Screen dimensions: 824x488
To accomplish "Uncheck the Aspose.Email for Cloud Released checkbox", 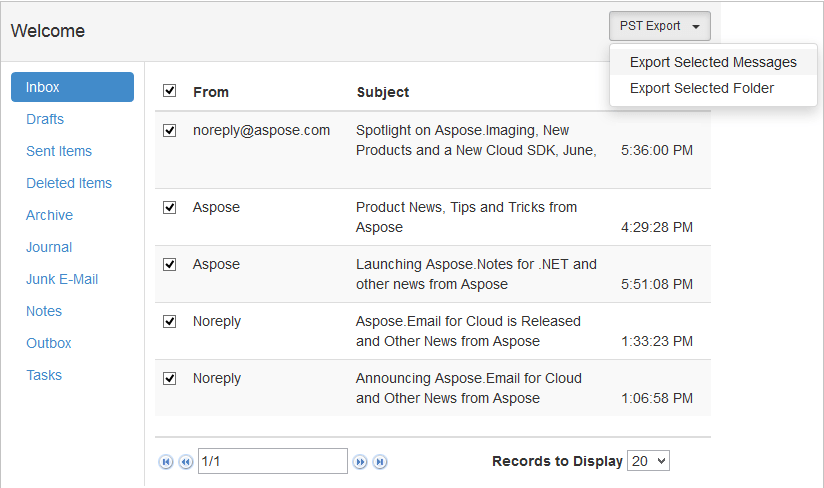I will pyautogui.click(x=169, y=321).
